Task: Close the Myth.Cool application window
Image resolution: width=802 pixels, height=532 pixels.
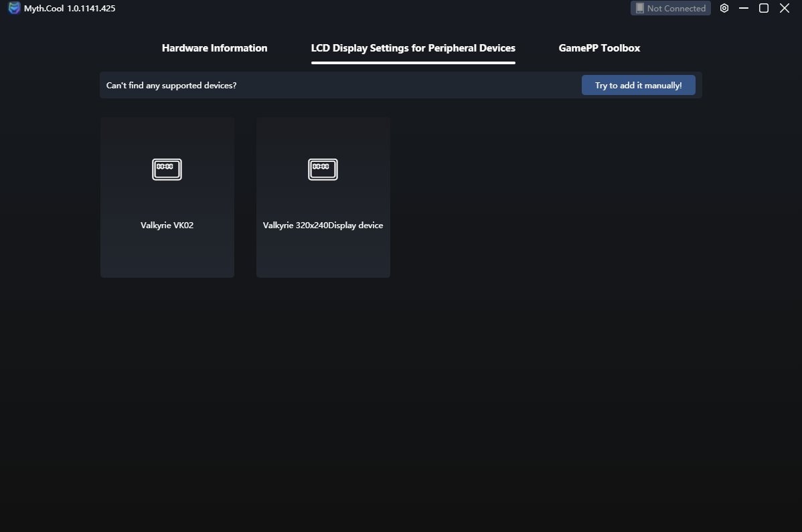Action: click(x=785, y=8)
